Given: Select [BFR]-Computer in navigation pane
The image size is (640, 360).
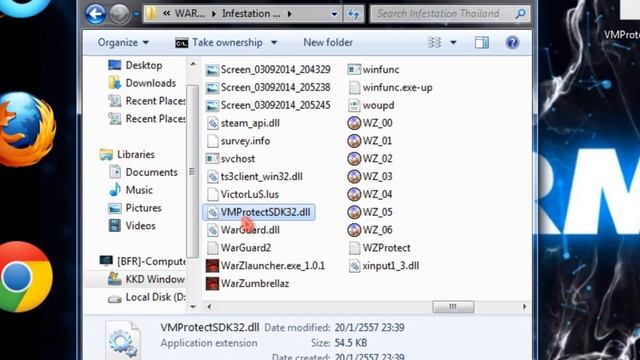Looking at the screenshot, I should tap(143, 261).
